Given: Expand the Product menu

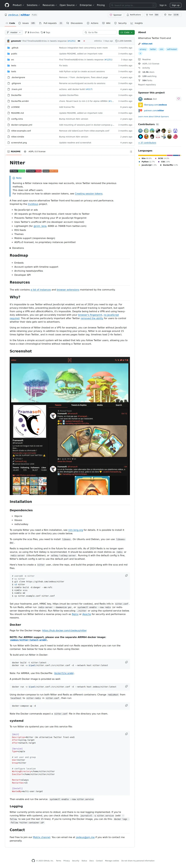Looking at the screenshot, I should 18,5.
